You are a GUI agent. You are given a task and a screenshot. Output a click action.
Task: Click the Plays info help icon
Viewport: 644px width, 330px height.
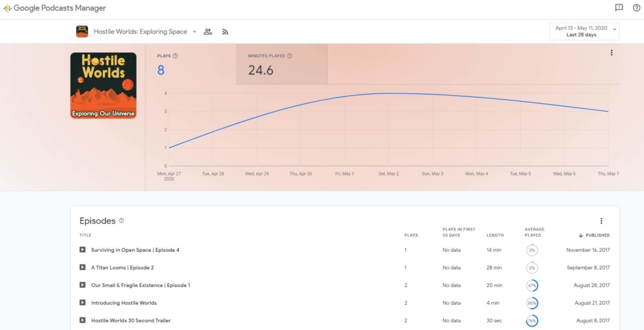pos(175,56)
